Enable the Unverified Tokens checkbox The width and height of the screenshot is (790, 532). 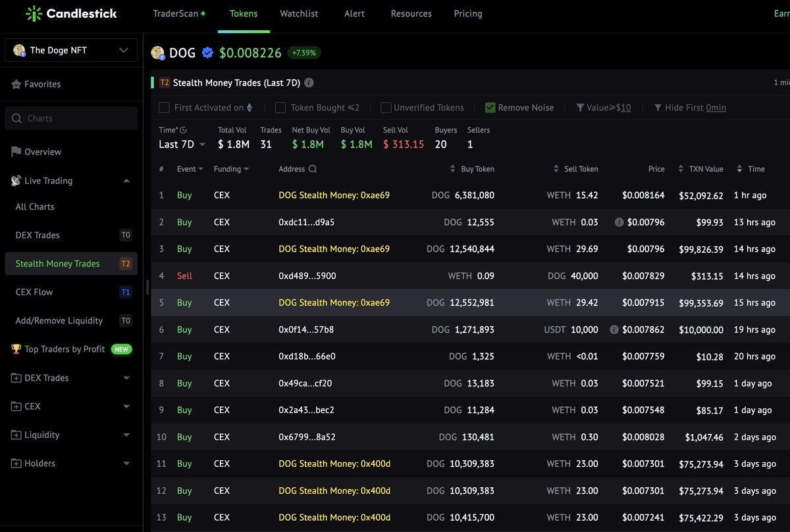[386, 107]
